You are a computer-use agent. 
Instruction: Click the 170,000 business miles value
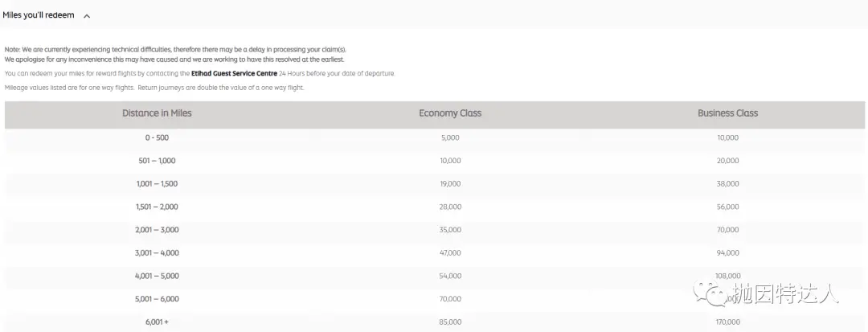coord(727,322)
